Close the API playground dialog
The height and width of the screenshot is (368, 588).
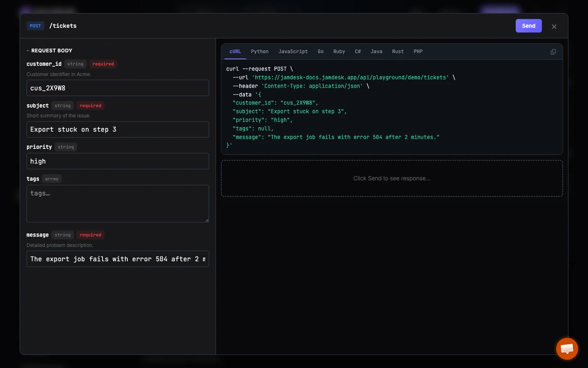click(554, 26)
